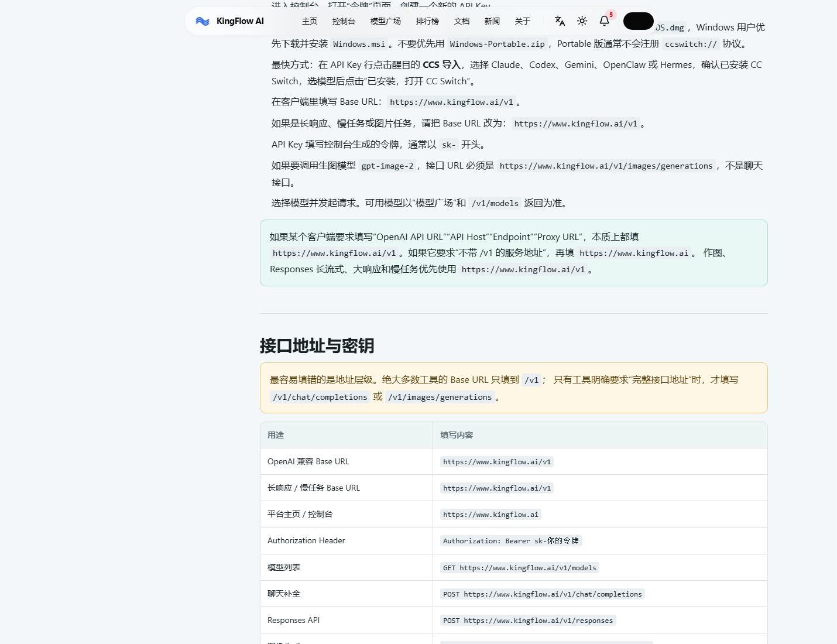Click the POST chat/completions value
The image size is (837, 644).
click(x=543, y=594)
